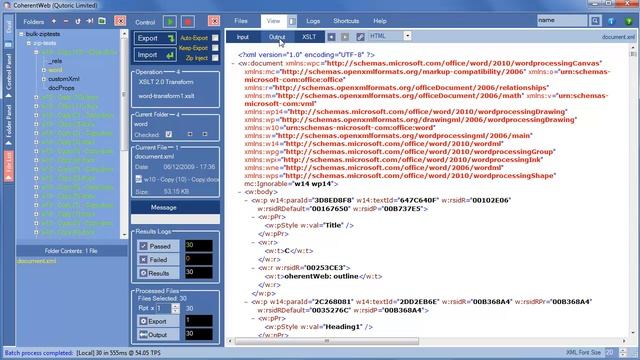
Task: Click the XML horizontal scrollbar thumb
Action: 327,341
